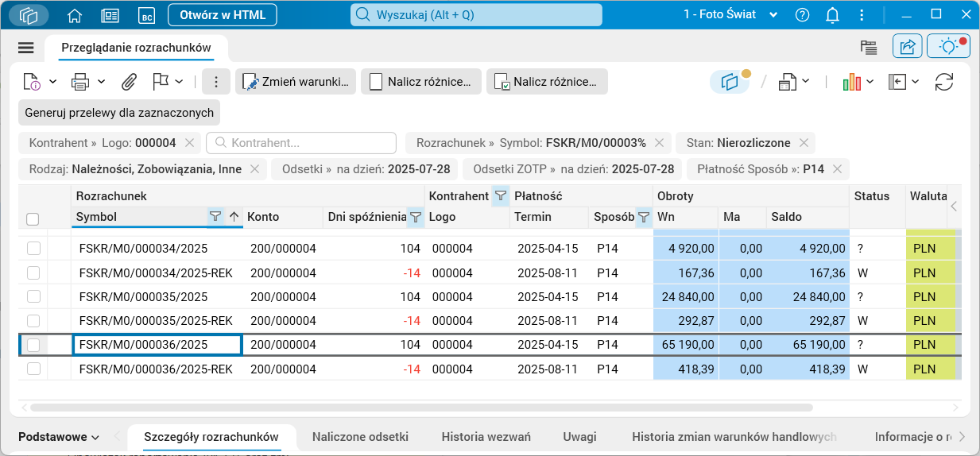The image size is (980, 456).
Task: Switch to Naliczone odsetki tab
Action: [360, 437]
